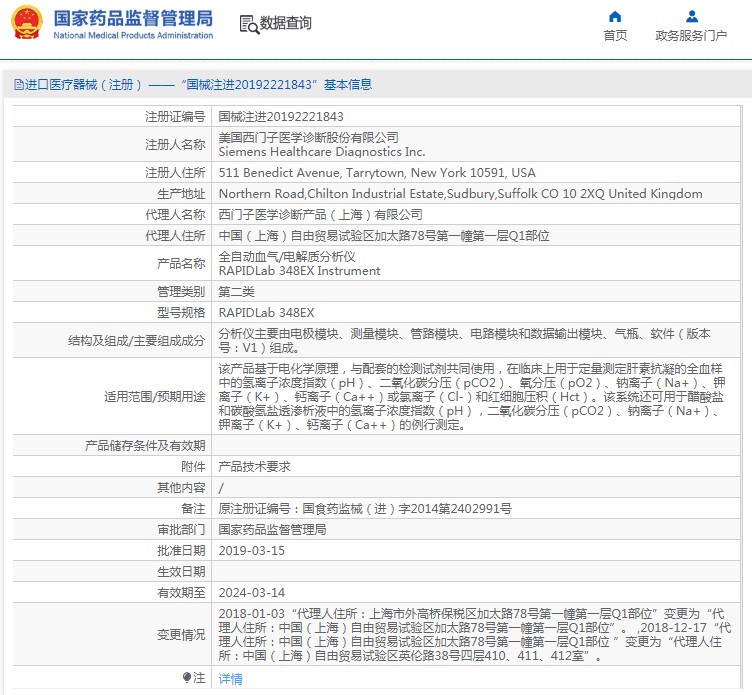Click the 511 Benedict Avenue address

pyautogui.click(x=377, y=173)
